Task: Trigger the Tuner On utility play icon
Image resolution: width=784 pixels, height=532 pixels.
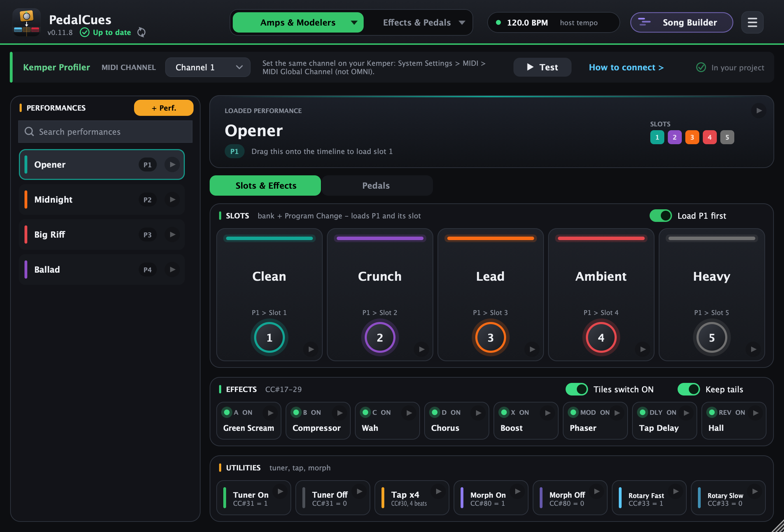Action: 280,491
